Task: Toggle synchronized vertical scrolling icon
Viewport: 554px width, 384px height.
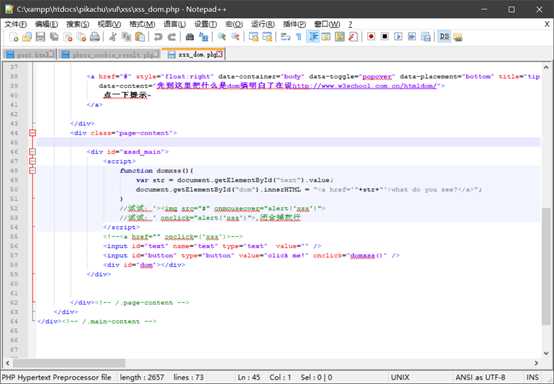Action: 253,37
